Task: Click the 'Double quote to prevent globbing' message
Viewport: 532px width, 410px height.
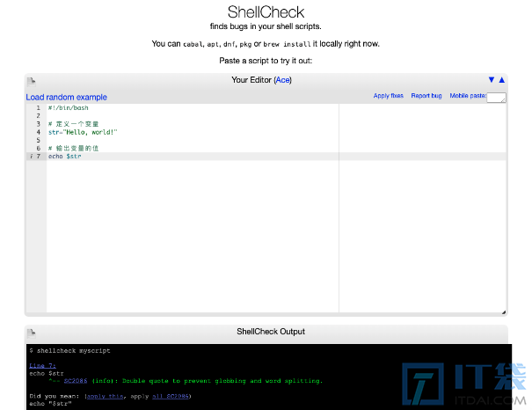Action: pyautogui.click(x=222, y=381)
